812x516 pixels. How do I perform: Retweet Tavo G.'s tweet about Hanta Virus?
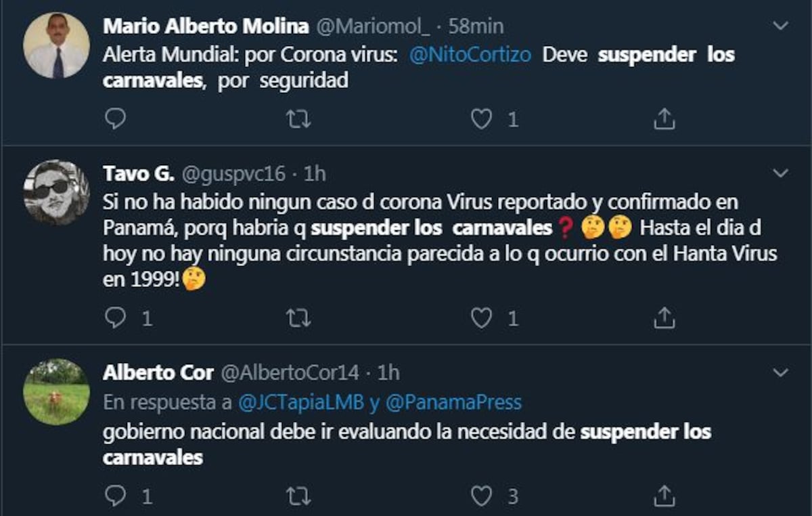click(298, 317)
